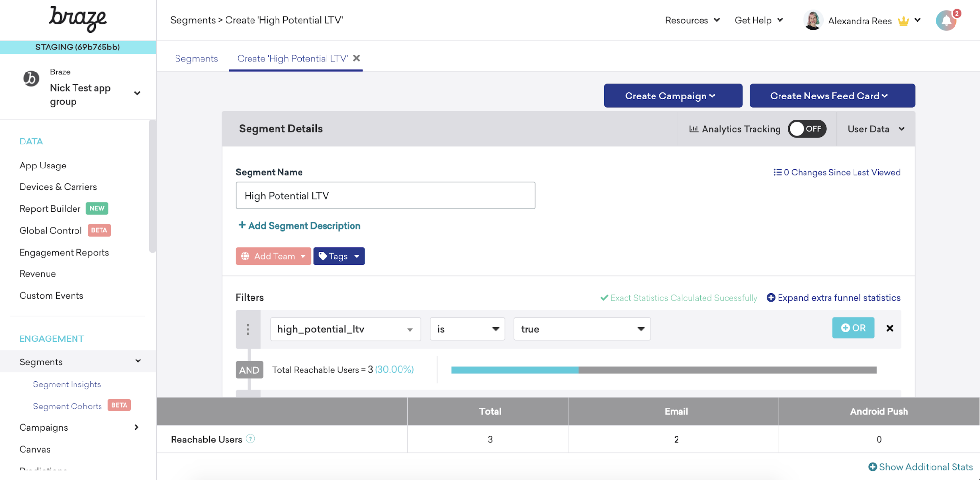Open the Revenue page
980x480 pixels.
pyautogui.click(x=38, y=274)
